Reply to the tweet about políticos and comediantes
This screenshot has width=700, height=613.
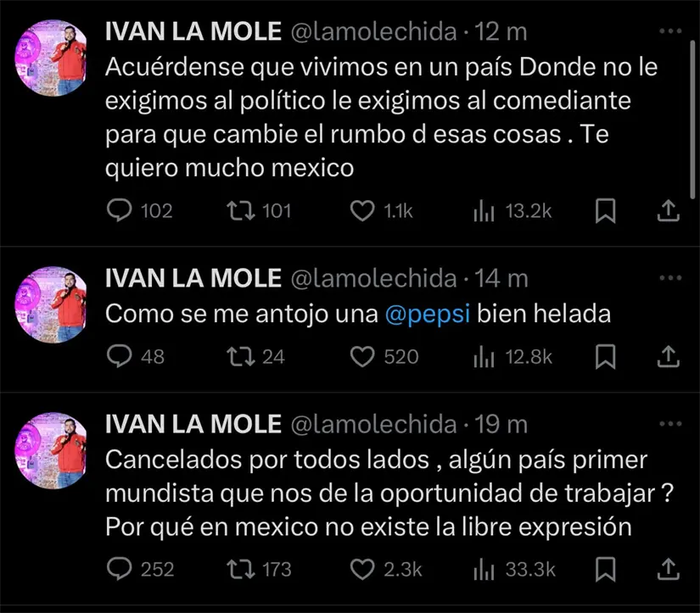click(x=120, y=211)
